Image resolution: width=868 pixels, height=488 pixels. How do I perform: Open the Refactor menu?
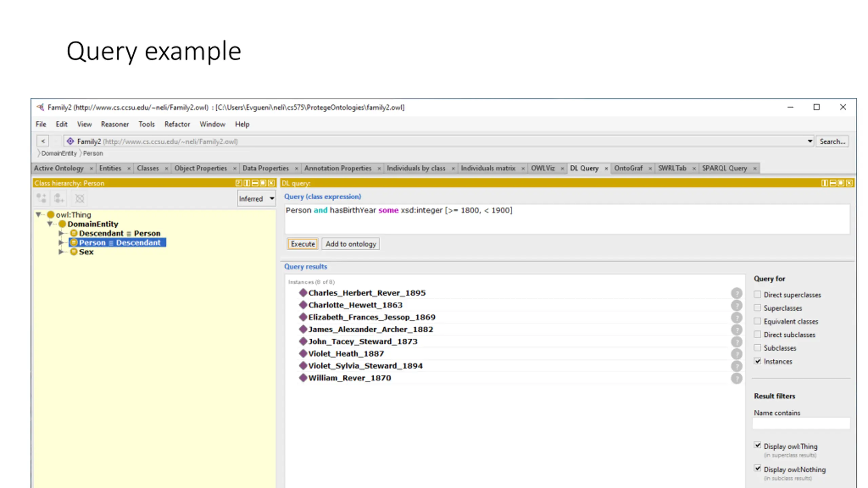click(177, 124)
